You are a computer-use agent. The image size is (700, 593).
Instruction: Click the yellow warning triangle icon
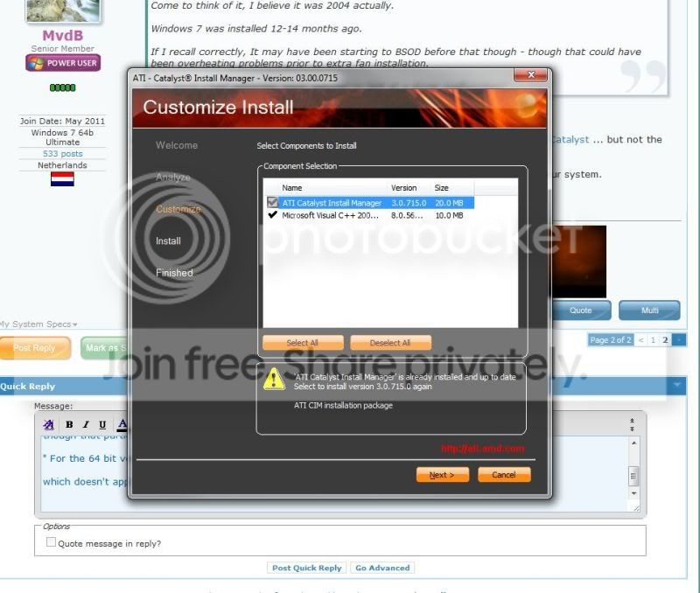pos(274,379)
